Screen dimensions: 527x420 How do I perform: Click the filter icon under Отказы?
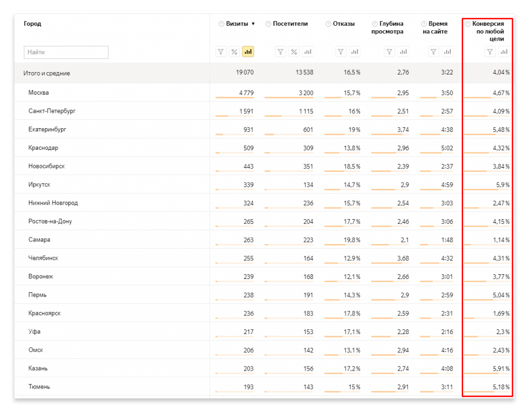tap(341, 52)
